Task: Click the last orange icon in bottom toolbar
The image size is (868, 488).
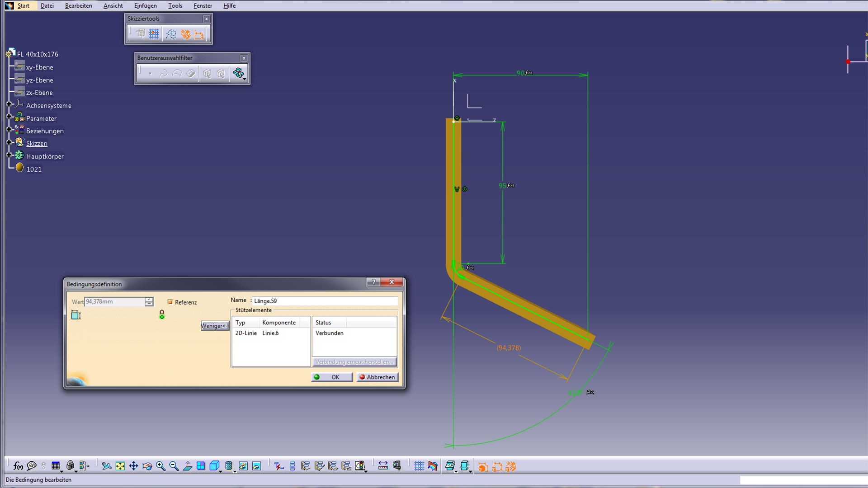Action: click(511, 466)
